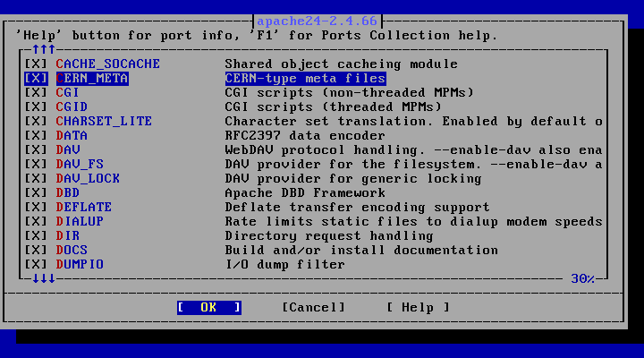Select the CGID option name
This screenshot has height=358, width=644.
72,107
